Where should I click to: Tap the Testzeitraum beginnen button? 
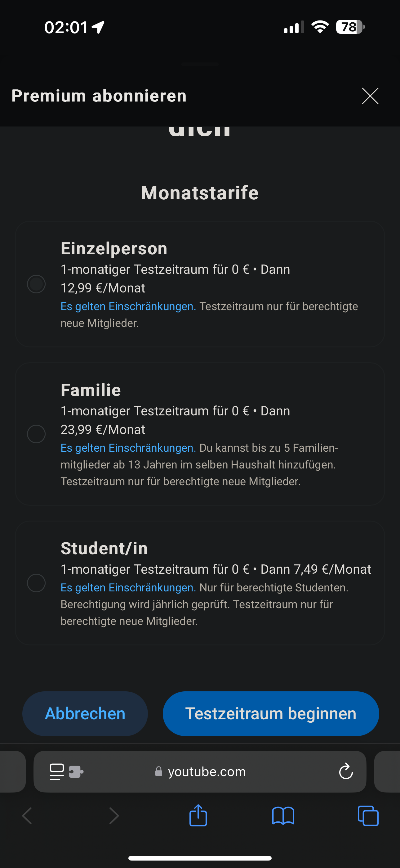pos(271,713)
